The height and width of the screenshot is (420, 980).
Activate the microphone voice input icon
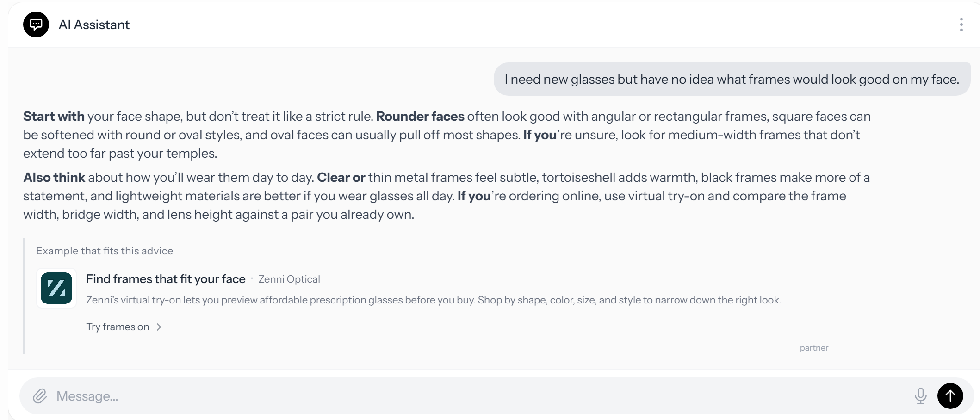(x=920, y=396)
